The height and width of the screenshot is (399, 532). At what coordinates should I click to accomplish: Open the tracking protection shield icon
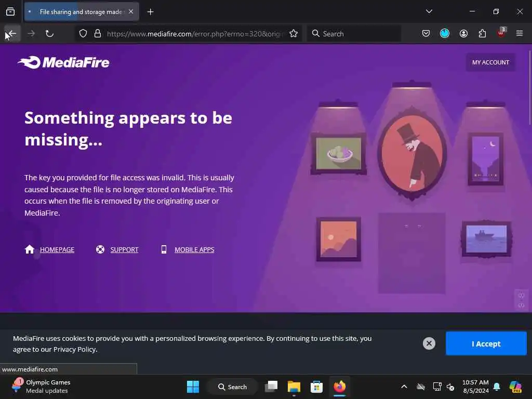[83, 34]
